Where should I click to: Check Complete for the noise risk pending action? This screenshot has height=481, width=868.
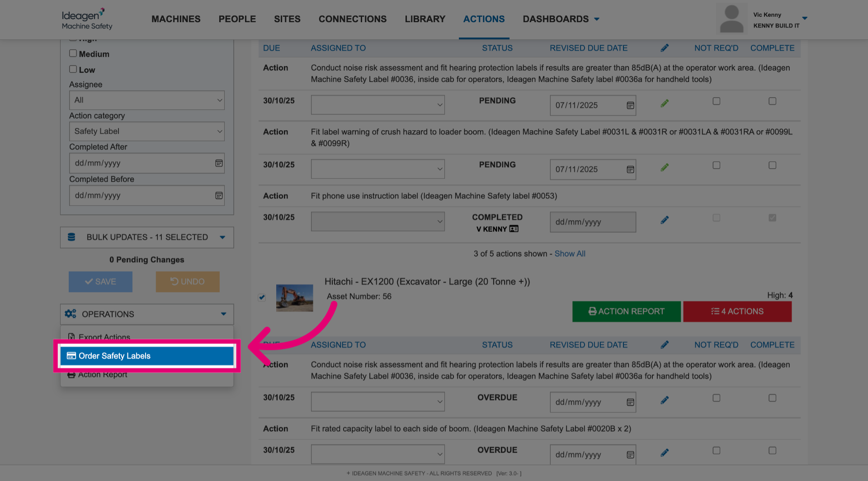[773, 101]
